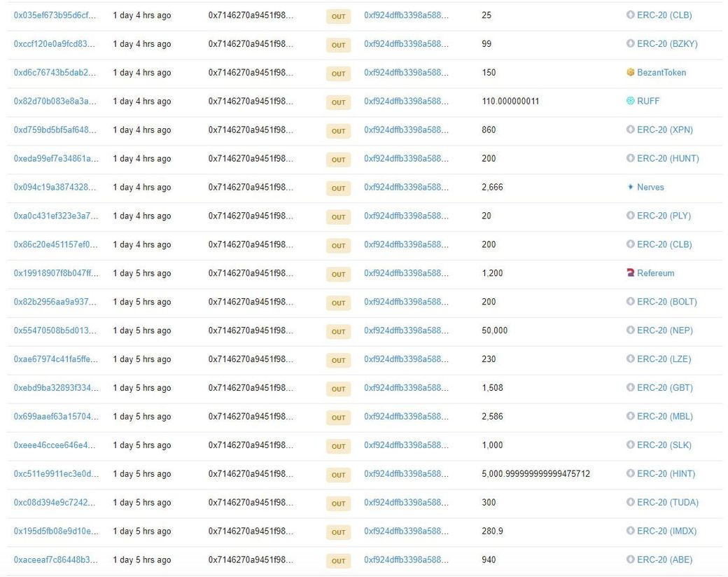Click the placeholder icon beside ERC-20 (LZE)
Screen dimensions: 728x577
pyautogui.click(x=630, y=359)
